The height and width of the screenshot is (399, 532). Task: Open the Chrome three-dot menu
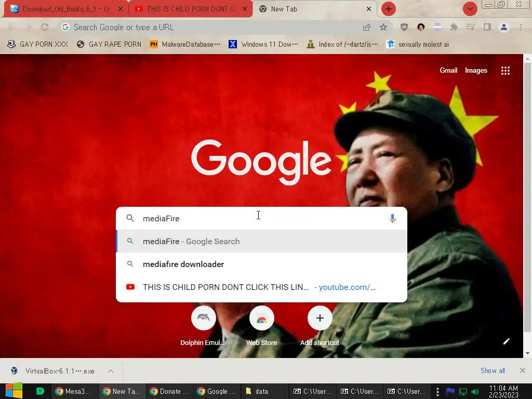click(x=521, y=28)
